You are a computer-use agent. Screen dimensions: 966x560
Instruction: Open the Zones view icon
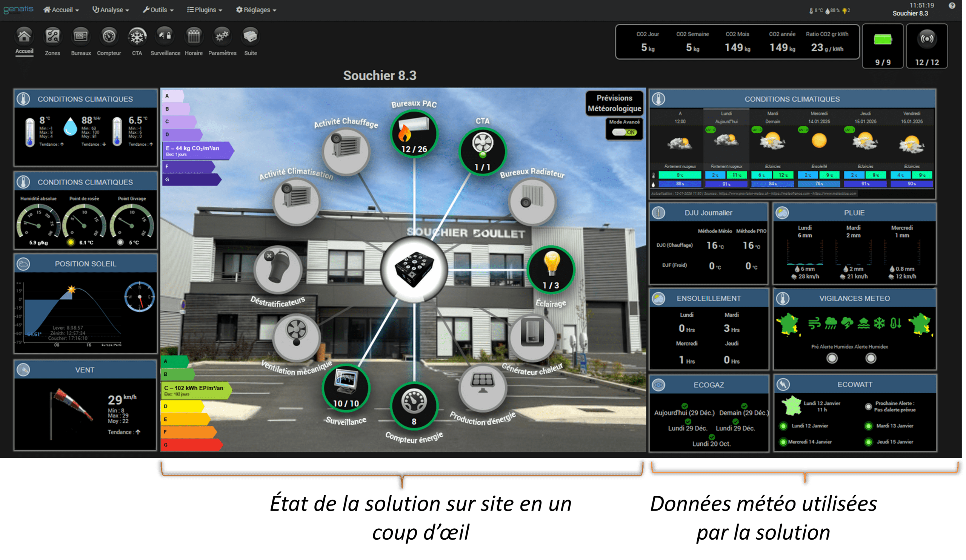pyautogui.click(x=52, y=36)
